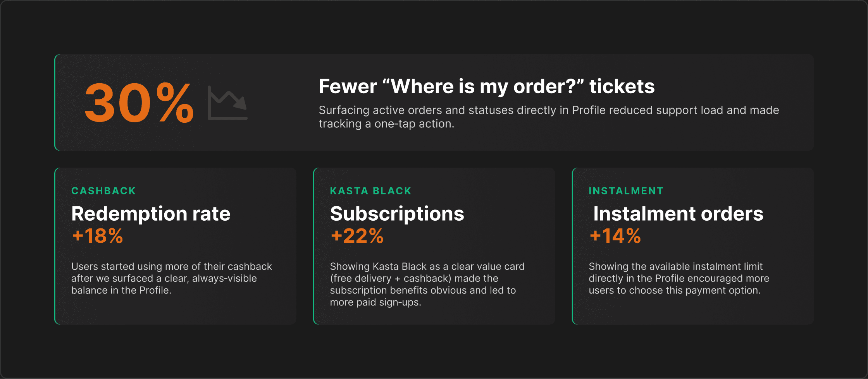Click the instalment limit description text

(679, 278)
